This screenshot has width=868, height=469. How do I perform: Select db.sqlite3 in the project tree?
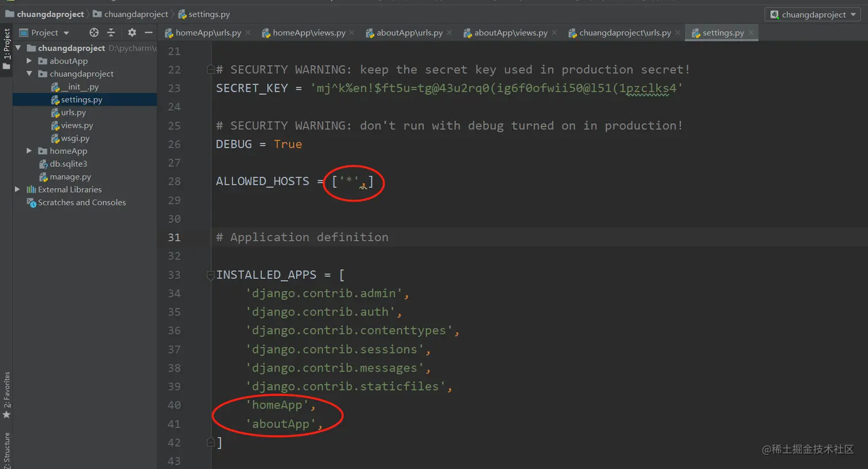pos(68,164)
